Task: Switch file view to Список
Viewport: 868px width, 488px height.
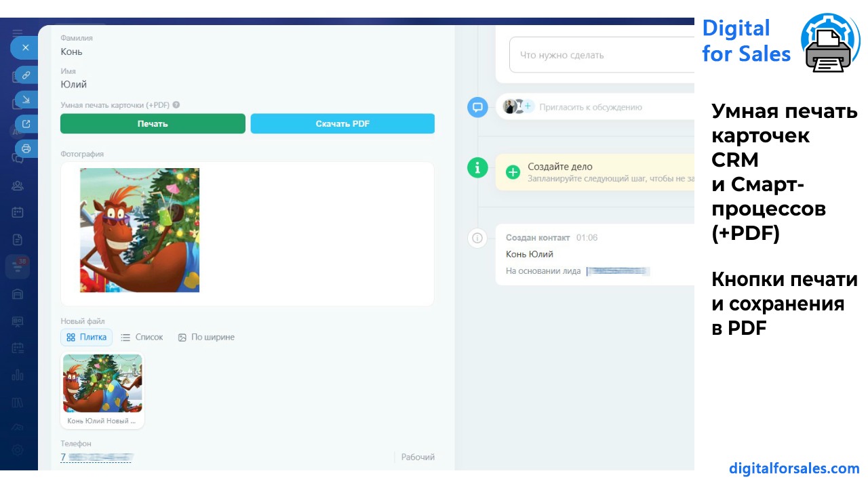Action: [142, 337]
